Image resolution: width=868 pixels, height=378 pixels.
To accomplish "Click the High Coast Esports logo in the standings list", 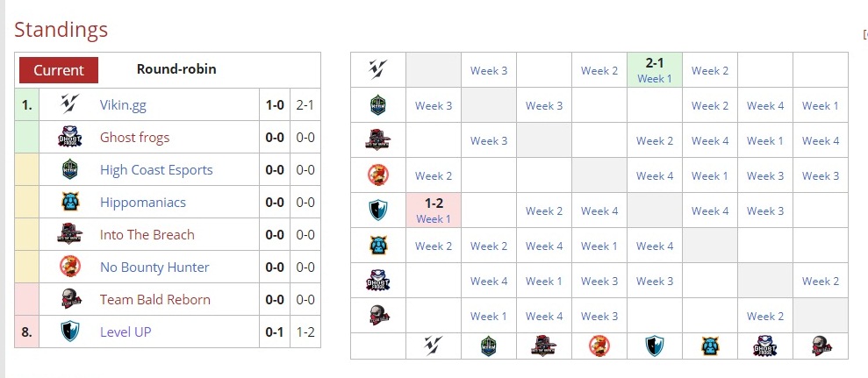I will pyautogui.click(x=70, y=170).
